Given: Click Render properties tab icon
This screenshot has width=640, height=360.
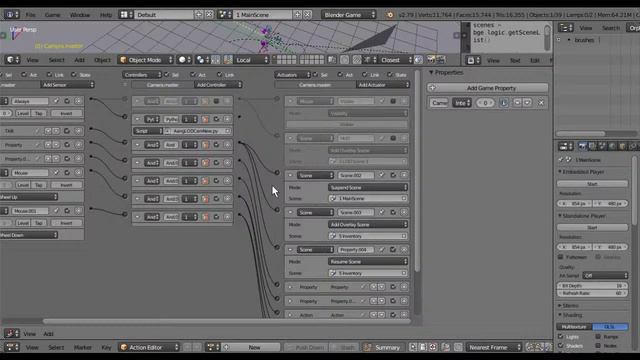Looking at the screenshot, I should coord(582,146).
